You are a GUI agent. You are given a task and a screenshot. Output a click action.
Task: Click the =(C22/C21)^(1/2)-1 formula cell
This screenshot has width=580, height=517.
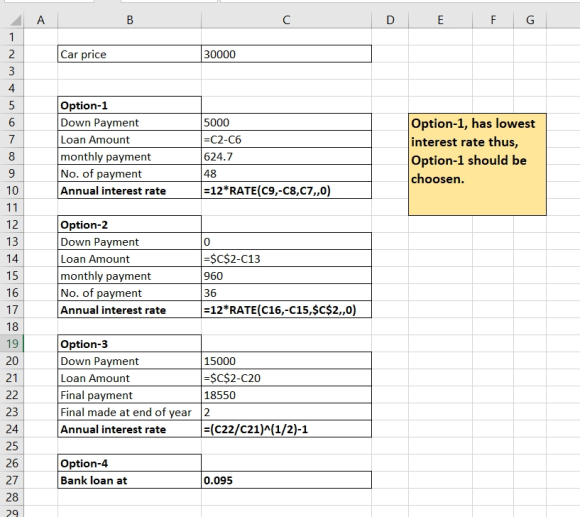(286, 429)
